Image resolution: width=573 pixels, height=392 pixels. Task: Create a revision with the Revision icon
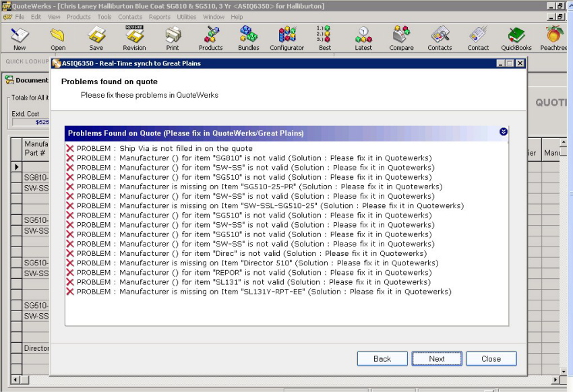(134, 38)
